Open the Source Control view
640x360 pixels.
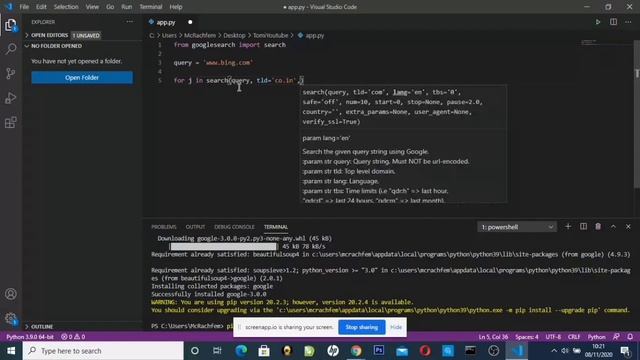[11, 73]
